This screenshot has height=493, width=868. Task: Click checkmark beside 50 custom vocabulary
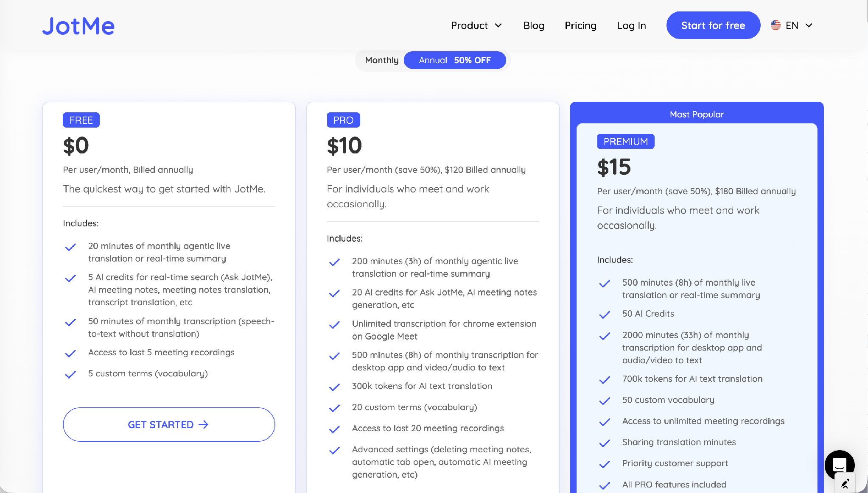click(x=605, y=401)
